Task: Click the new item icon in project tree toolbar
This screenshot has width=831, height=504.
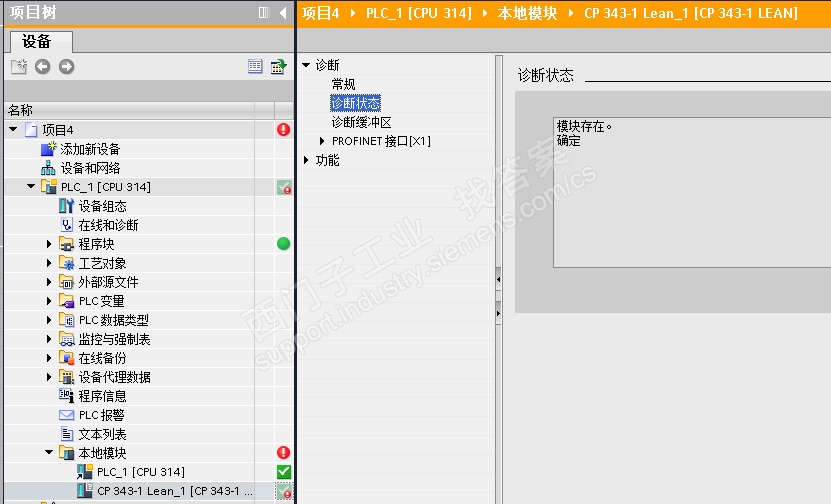Action: [19, 67]
